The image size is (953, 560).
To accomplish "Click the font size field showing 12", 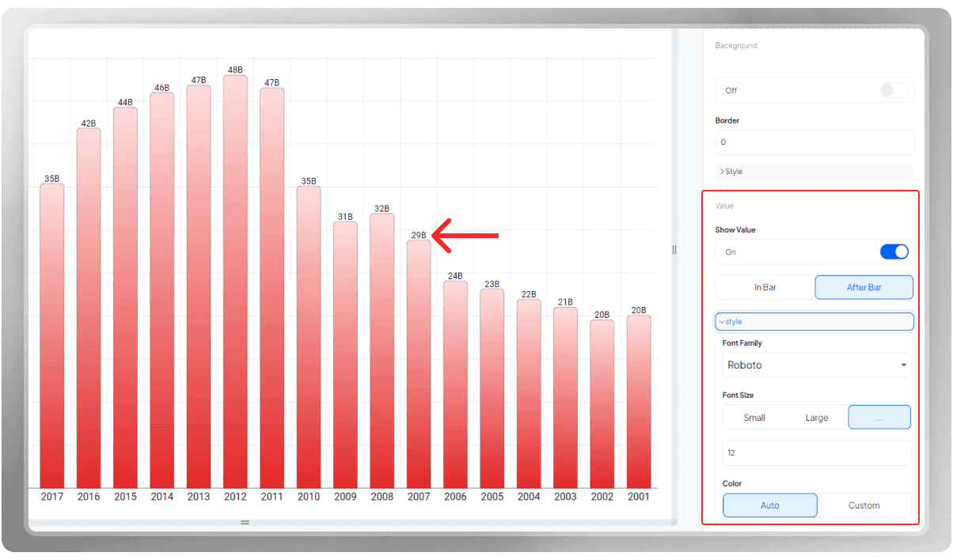I will pos(817,453).
